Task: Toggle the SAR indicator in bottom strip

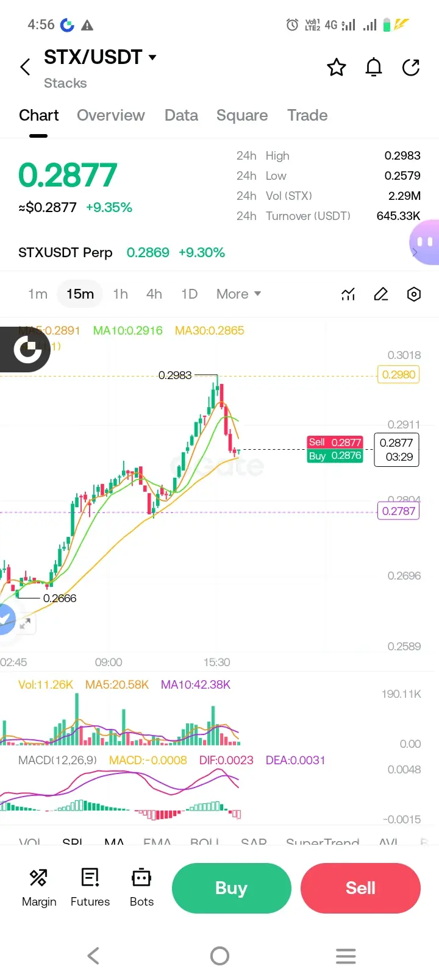Action: pyautogui.click(x=254, y=842)
